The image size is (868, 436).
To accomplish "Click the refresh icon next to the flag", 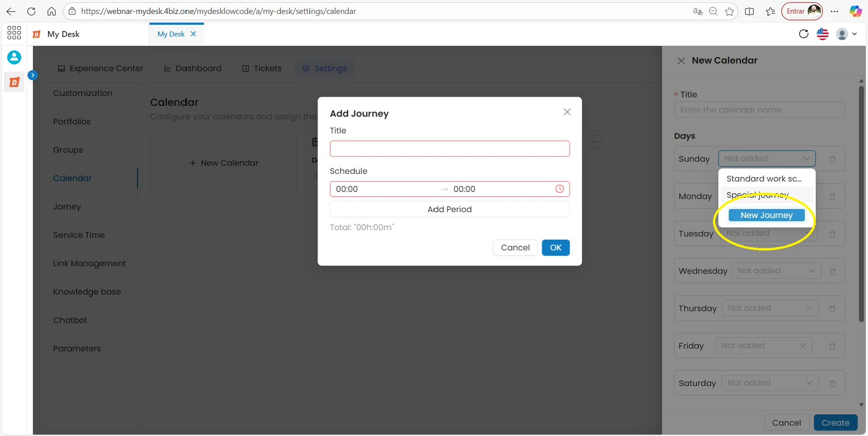I will point(804,34).
